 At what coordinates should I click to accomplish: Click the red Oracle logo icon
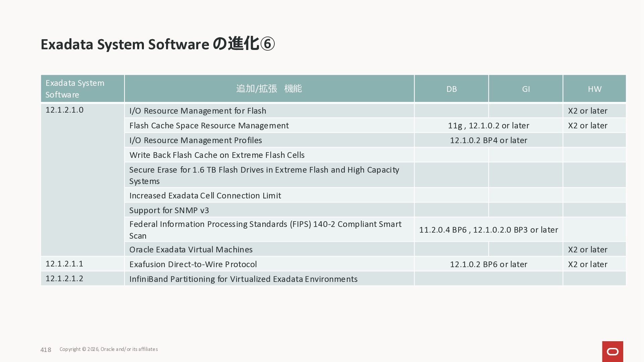612,351
